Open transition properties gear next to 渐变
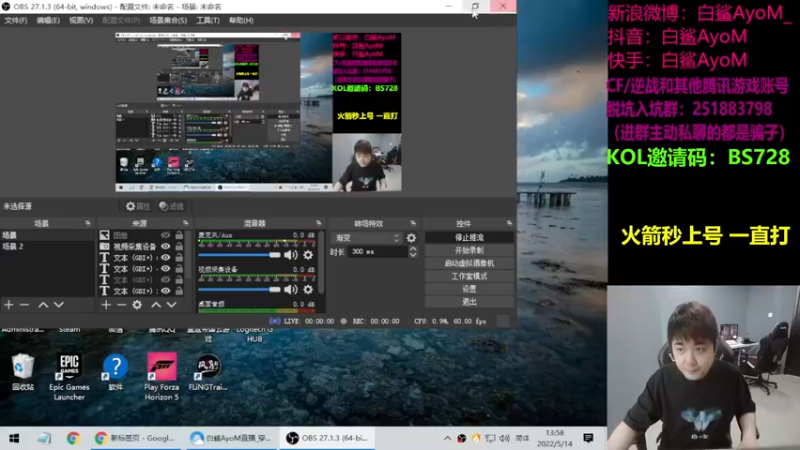Viewport: 800px width, 450px height. coord(411,238)
